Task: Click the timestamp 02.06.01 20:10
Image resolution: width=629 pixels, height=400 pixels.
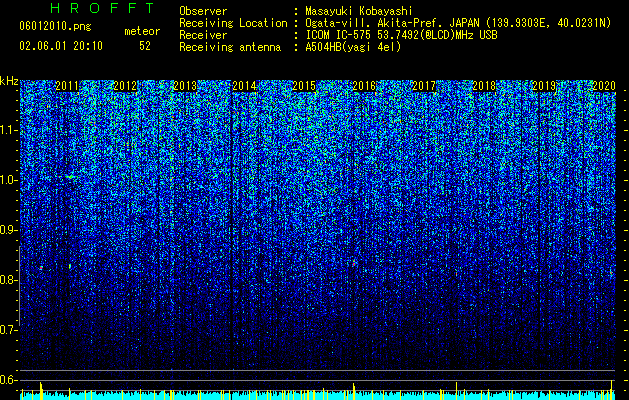Action: coord(61,46)
